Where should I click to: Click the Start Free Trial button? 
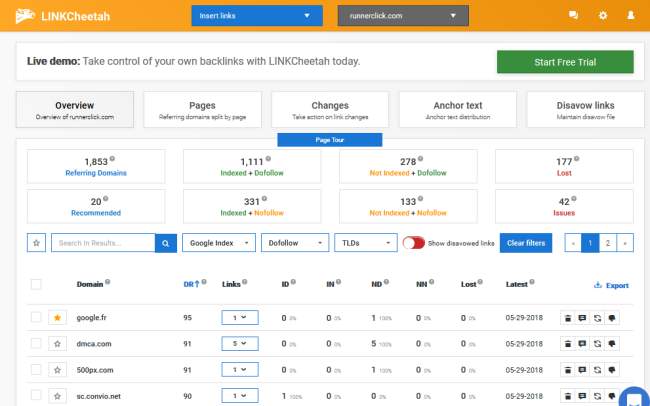(x=565, y=62)
